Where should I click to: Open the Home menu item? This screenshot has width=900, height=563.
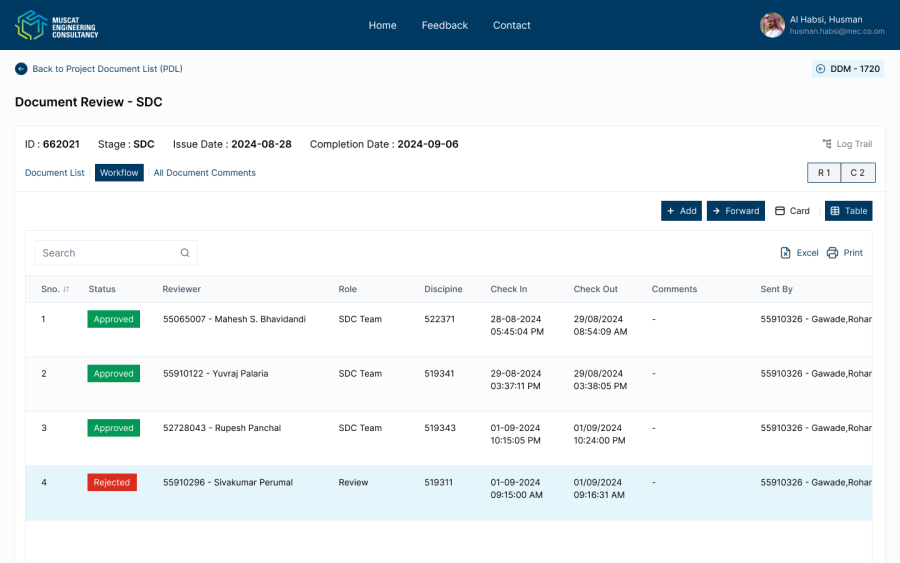(x=382, y=25)
